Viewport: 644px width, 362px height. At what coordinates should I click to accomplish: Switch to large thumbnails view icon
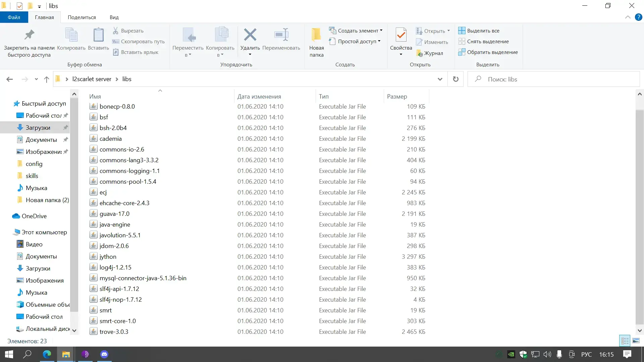coord(636,341)
